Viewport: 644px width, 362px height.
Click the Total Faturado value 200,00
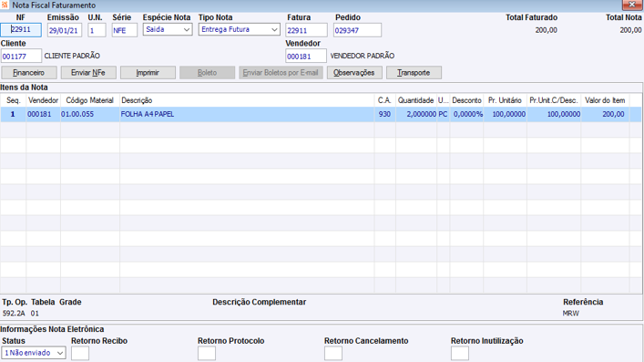pyautogui.click(x=547, y=30)
